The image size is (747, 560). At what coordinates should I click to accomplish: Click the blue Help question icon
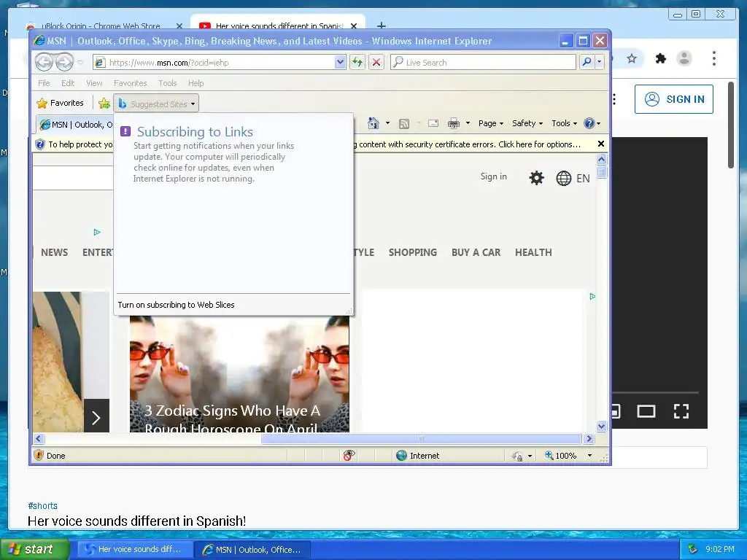tap(589, 123)
